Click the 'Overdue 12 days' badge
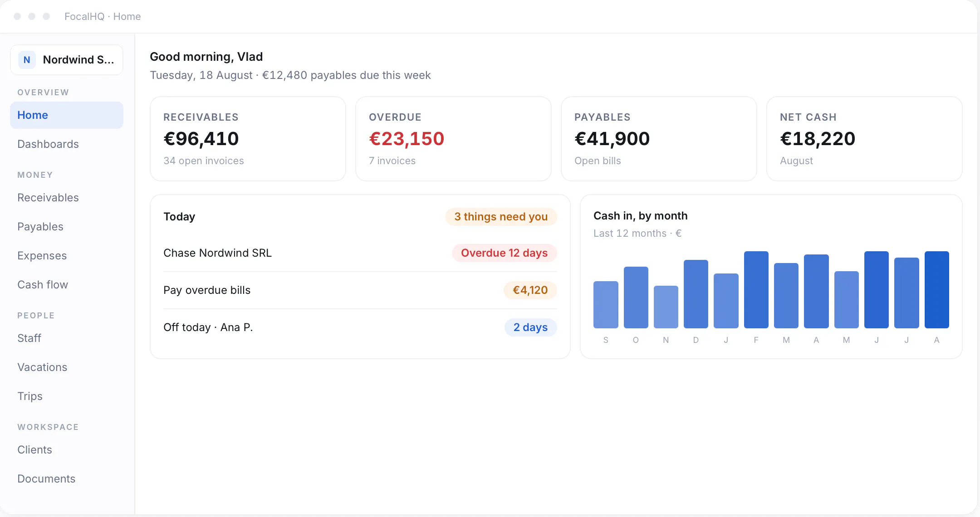Viewport: 980px width, 517px height. point(504,253)
